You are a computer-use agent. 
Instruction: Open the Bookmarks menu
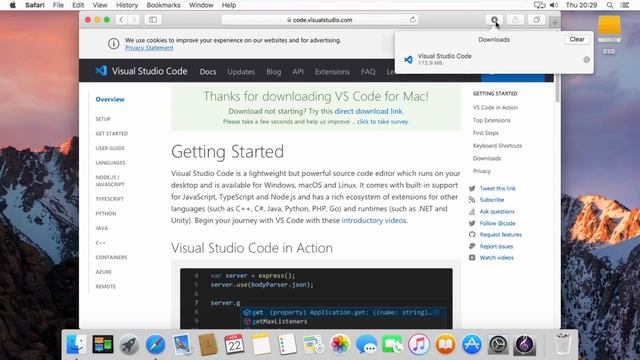(163, 5)
